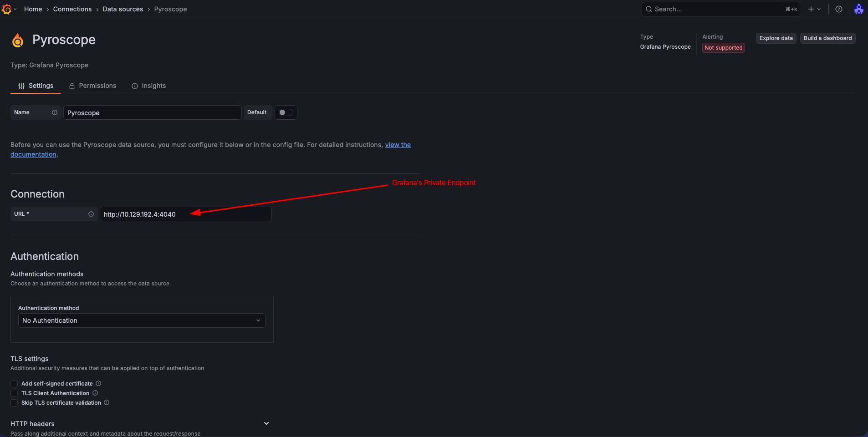Show the Name field info tooltip icon

(x=55, y=112)
